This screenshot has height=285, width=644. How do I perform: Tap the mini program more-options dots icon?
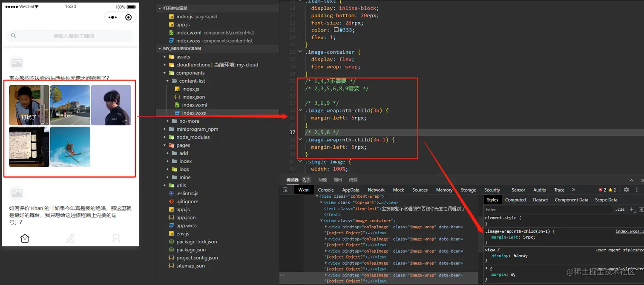coord(112,17)
